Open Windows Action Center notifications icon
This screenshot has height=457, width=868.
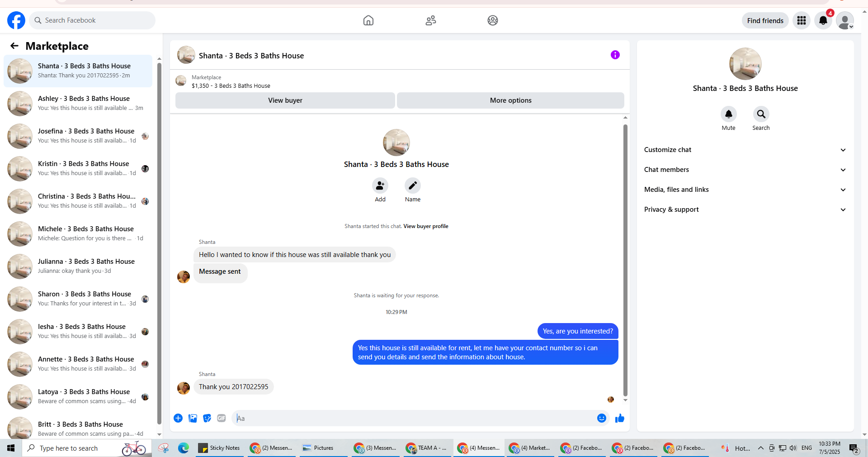click(x=854, y=448)
